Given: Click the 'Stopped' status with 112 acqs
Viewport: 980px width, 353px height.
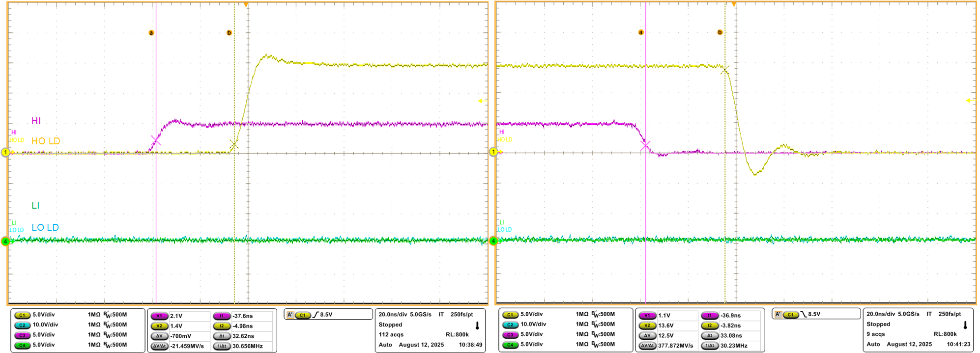Looking at the screenshot, I should point(390,325).
